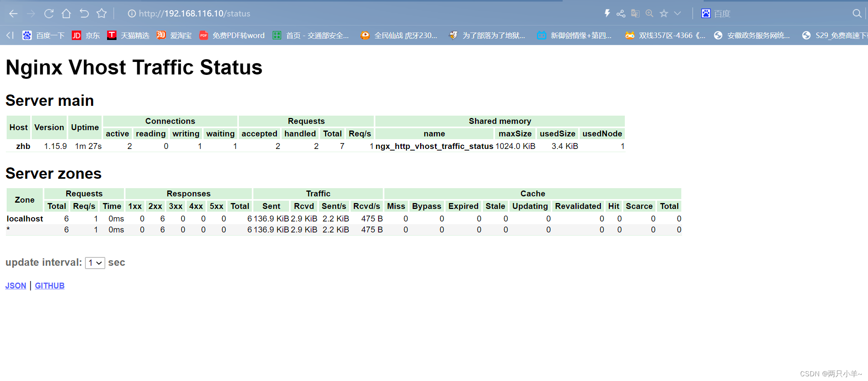868x381 pixels.
Task: Click the Shared memory header
Action: click(500, 121)
